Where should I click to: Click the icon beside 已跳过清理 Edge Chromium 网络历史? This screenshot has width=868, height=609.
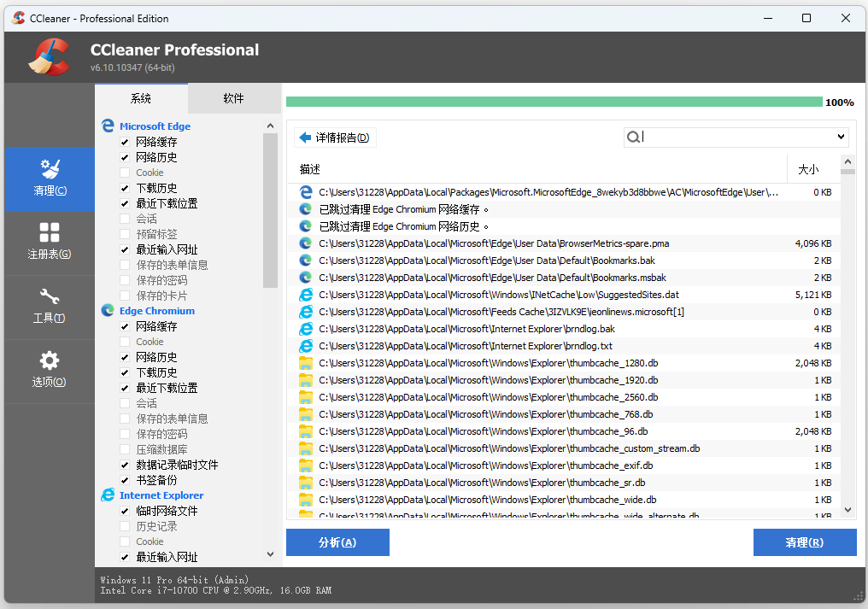(306, 226)
